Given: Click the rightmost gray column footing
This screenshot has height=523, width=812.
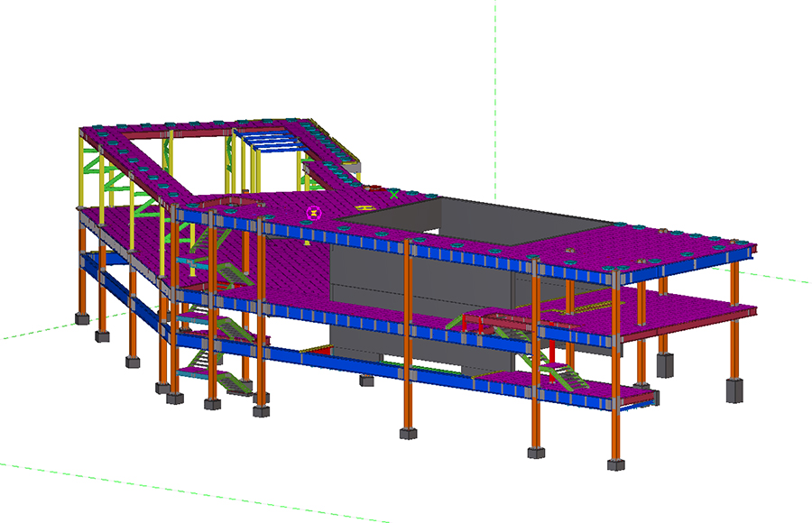Looking at the screenshot, I should click(734, 390).
